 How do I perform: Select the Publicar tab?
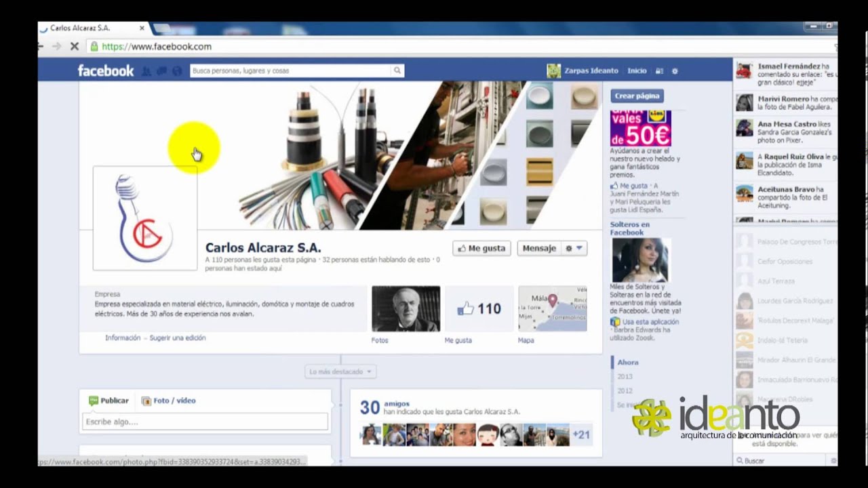[x=108, y=401]
